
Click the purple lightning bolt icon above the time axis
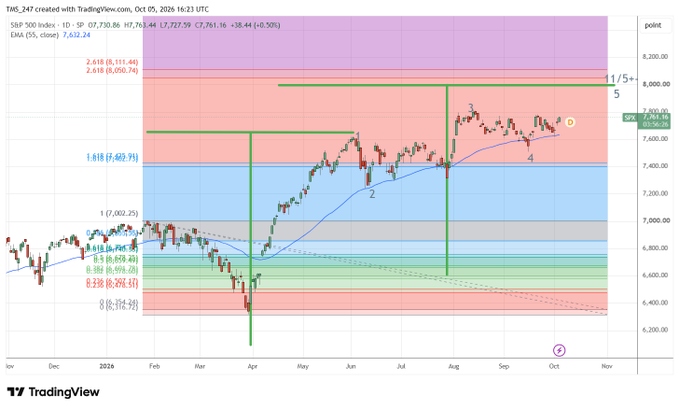point(559,350)
